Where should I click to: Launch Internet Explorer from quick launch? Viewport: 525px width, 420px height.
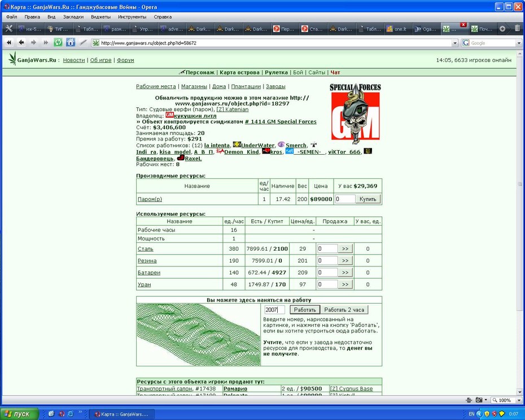pyautogui.click(x=71, y=414)
